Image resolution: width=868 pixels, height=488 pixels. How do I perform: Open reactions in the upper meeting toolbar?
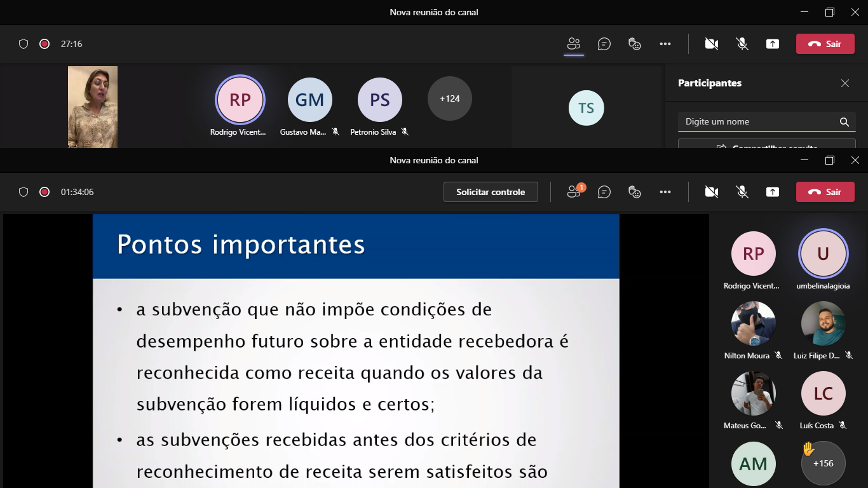pyautogui.click(x=634, y=44)
